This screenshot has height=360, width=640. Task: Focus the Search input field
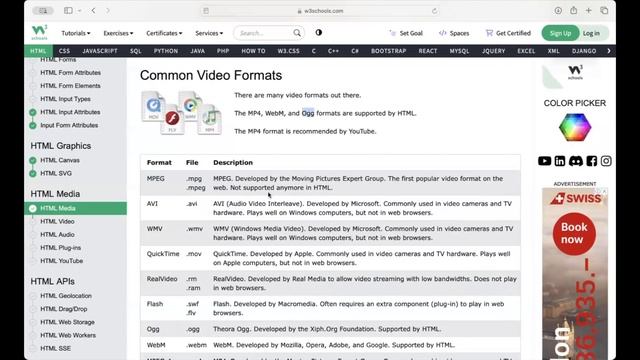pos(264,33)
